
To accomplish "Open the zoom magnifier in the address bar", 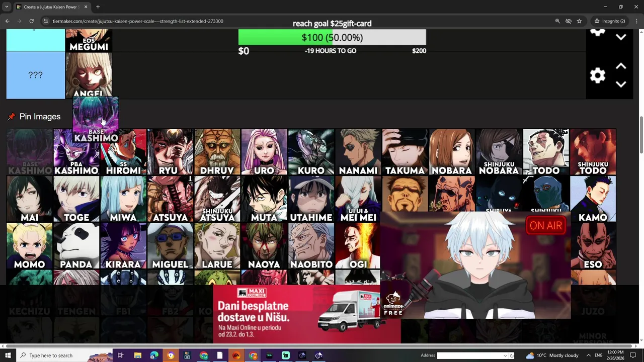I will (557, 21).
